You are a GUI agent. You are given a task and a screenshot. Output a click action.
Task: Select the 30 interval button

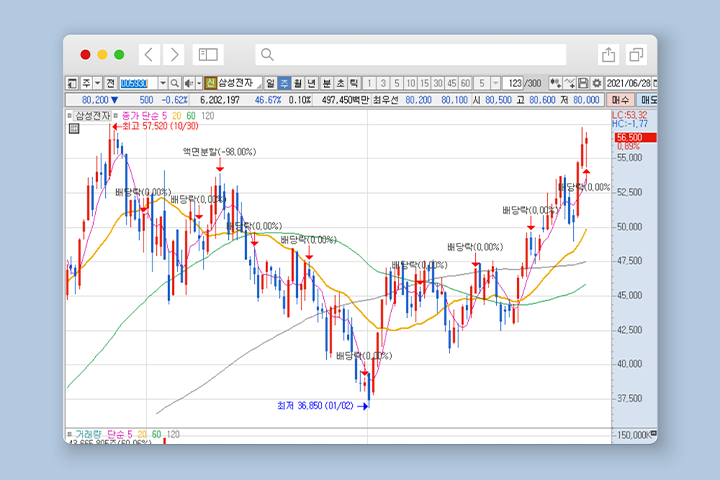point(438,83)
